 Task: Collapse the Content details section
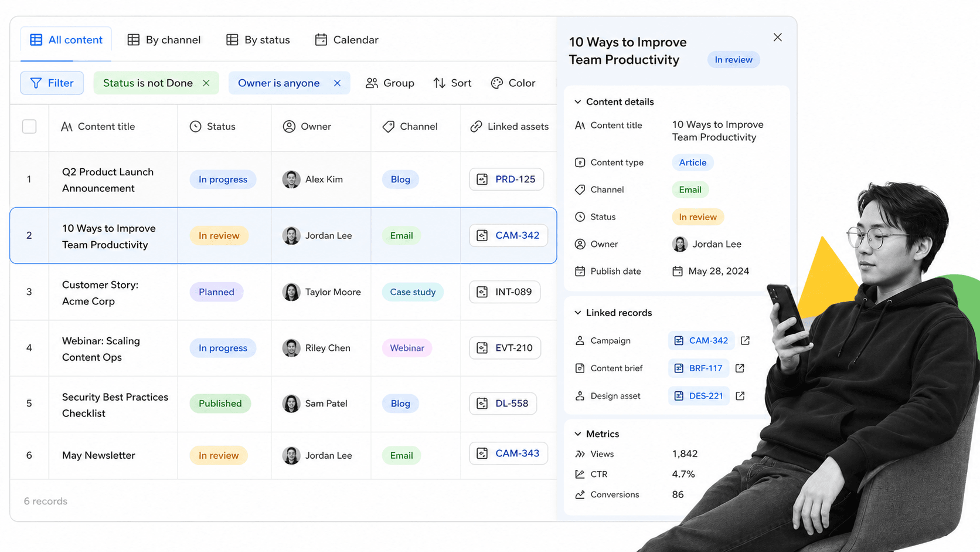point(578,102)
